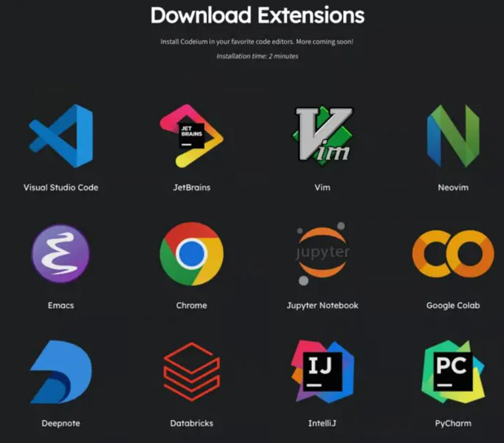Select the Databricks text label
Viewport: 504px width, 443px height.
pos(192,423)
